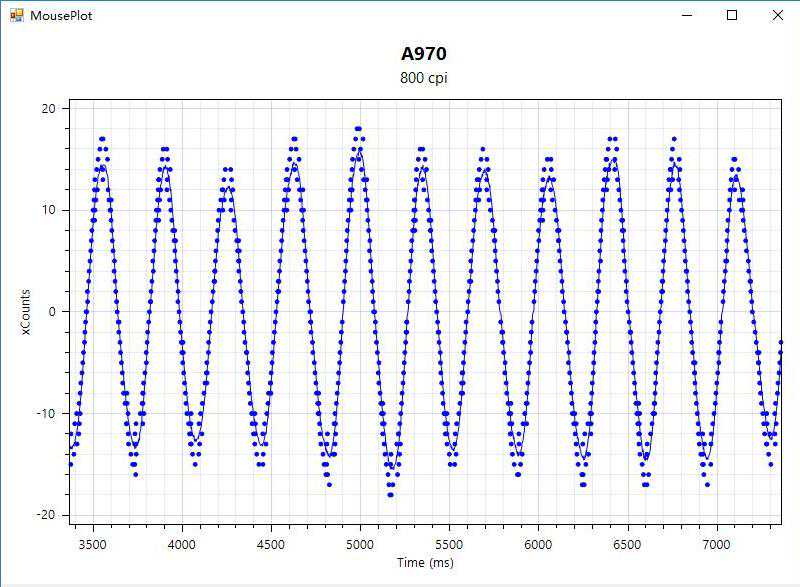Click the 4500 tick on time axis
This screenshot has height=587, width=800.
pyautogui.click(x=271, y=544)
